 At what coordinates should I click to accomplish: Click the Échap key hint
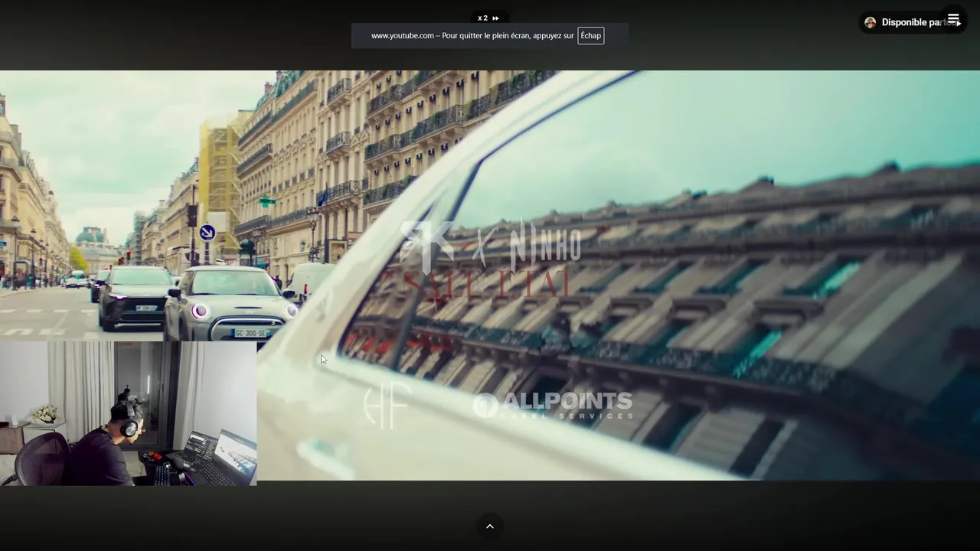[590, 36]
